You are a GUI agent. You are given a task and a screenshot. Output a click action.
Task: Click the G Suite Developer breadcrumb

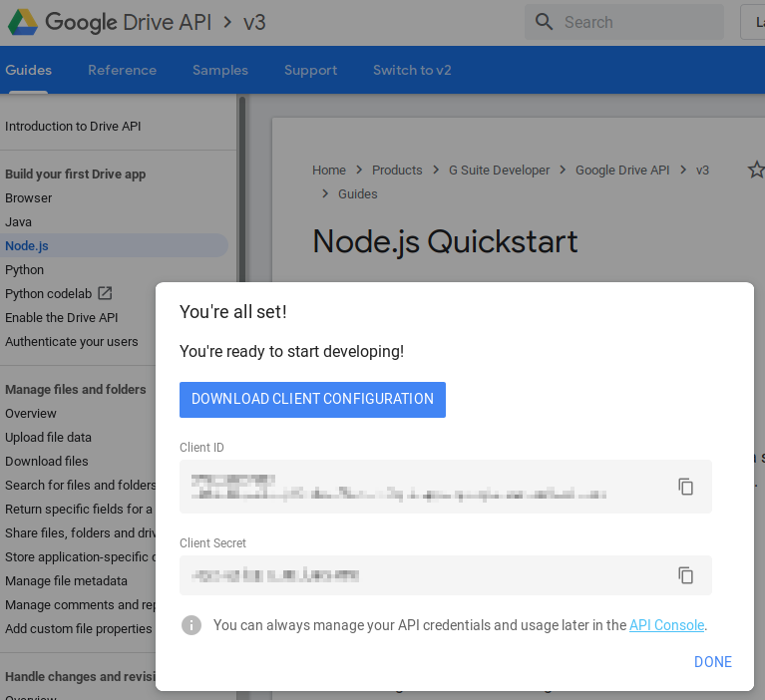click(499, 170)
